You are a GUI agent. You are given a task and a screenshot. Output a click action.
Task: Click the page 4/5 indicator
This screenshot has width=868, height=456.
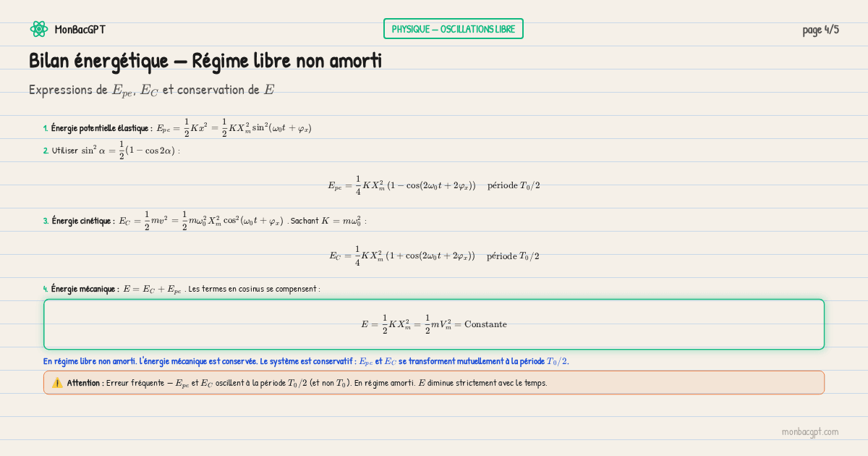click(820, 30)
